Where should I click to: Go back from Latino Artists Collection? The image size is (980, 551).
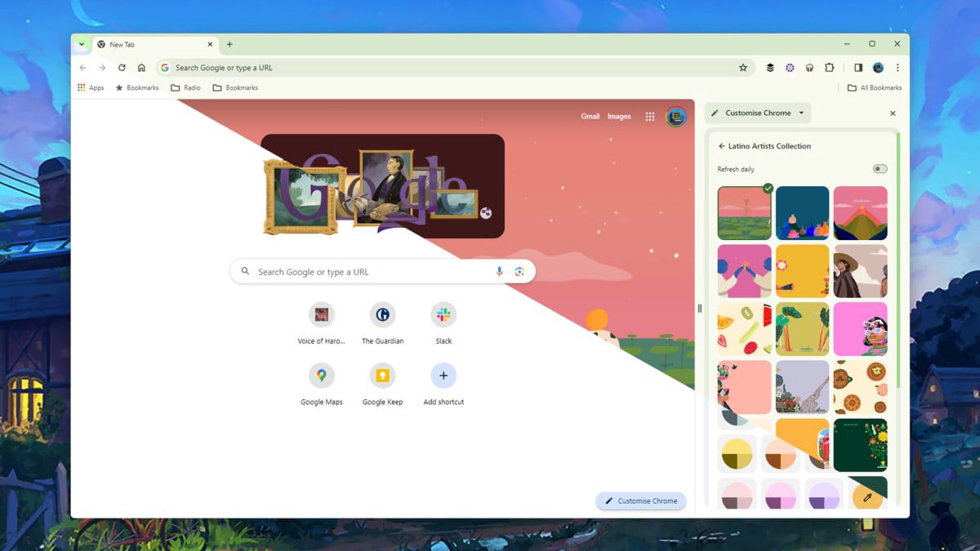click(722, 146)
